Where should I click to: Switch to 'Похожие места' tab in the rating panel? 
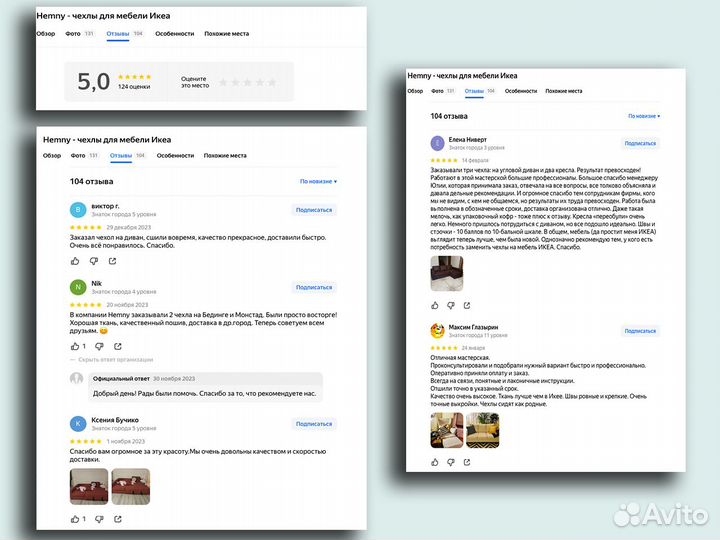tap(226, 33)
